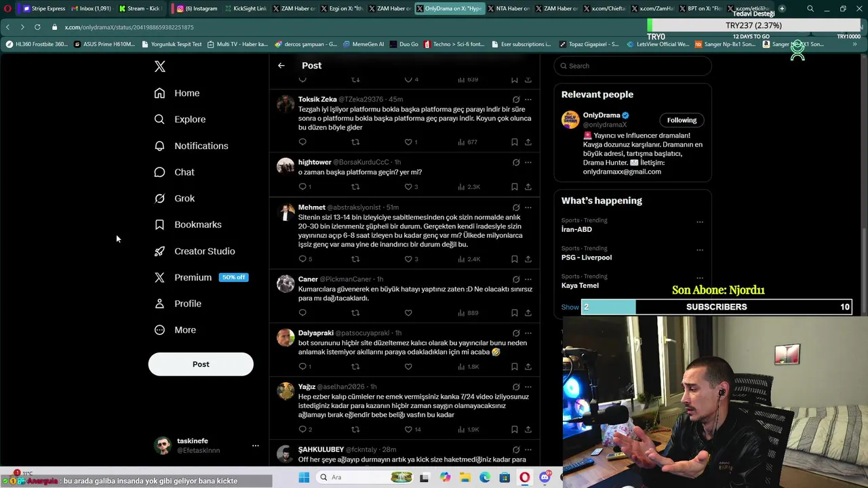
Task: Like Caner's tweet
Action: tap(408, 312)
